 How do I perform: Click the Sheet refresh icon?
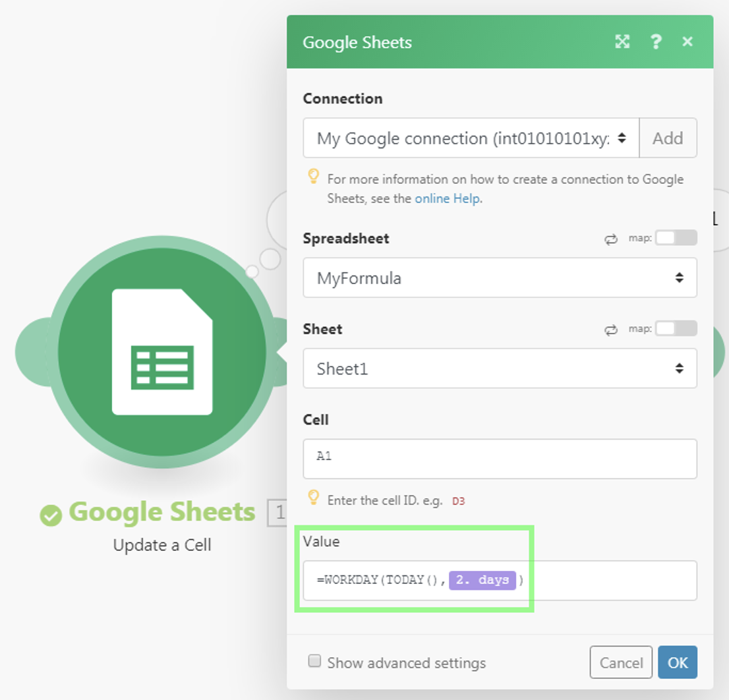[x=610, y=330]
